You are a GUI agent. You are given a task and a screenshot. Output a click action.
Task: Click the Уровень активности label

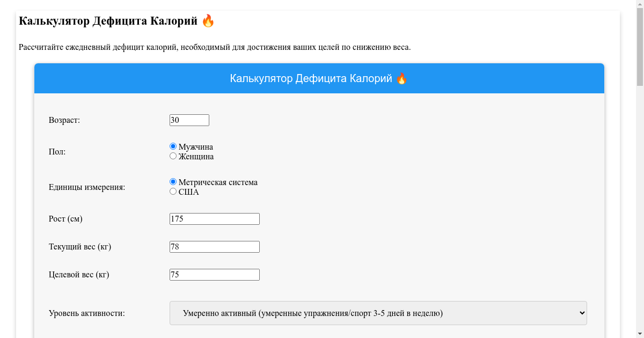(x=87, y=313)
